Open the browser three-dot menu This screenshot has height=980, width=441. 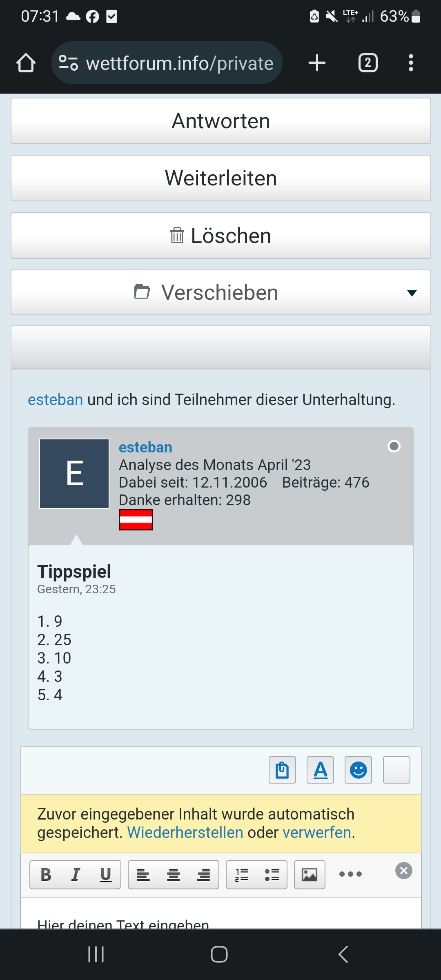coord(411,63)
